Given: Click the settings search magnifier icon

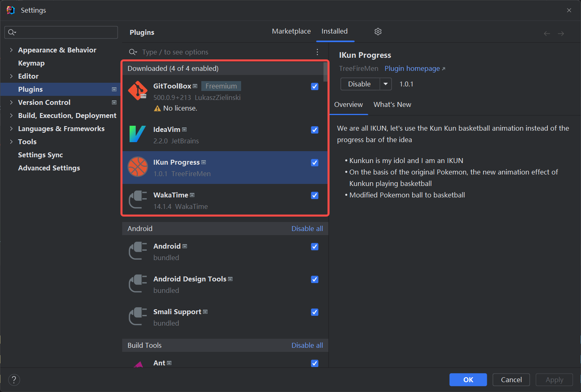Looking at the screenshot, I should point(12,32).
